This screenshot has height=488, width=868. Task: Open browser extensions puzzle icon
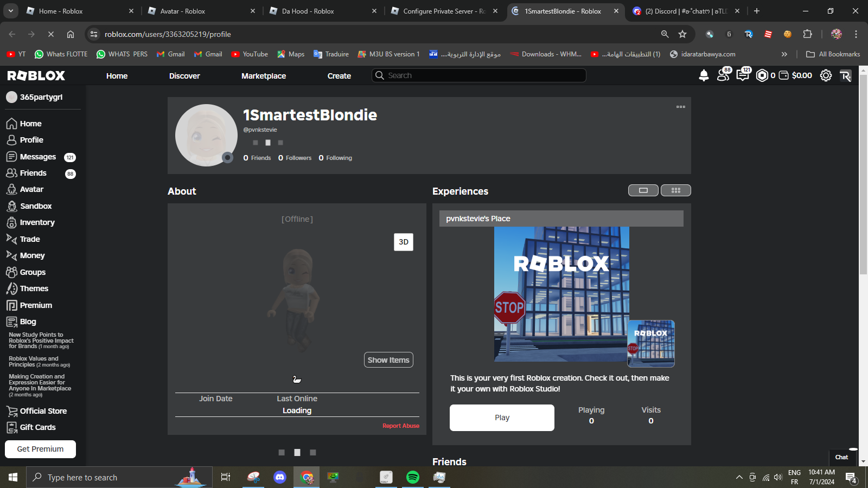click(x=807, y=34)
